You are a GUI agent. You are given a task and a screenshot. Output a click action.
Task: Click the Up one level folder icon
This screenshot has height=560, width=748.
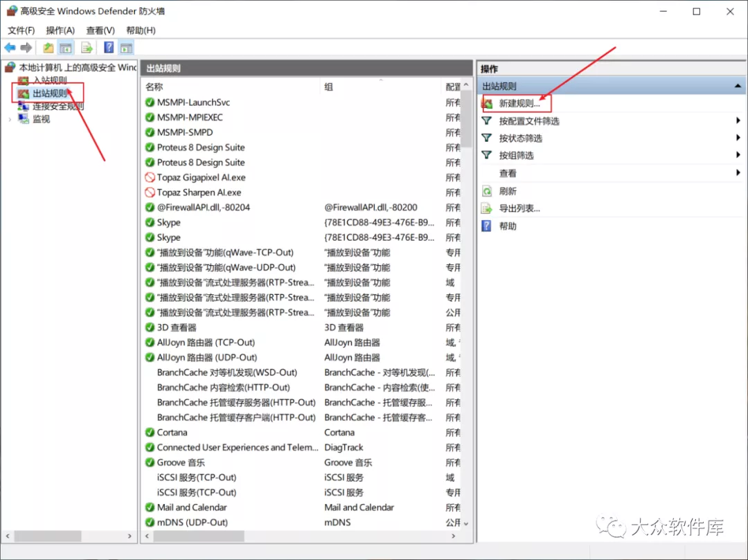48,48
